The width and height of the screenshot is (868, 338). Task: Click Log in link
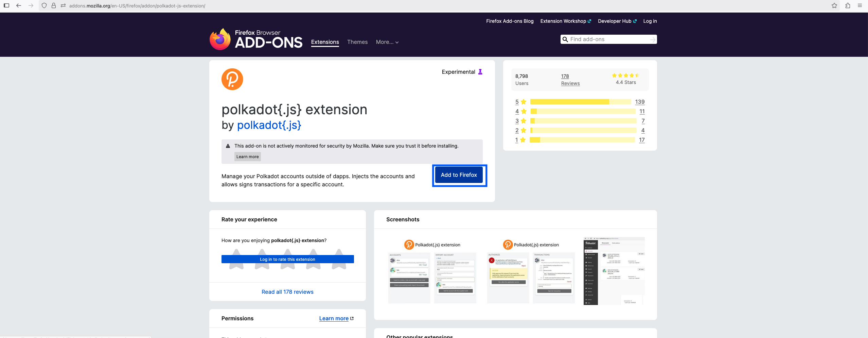(650, 21)
